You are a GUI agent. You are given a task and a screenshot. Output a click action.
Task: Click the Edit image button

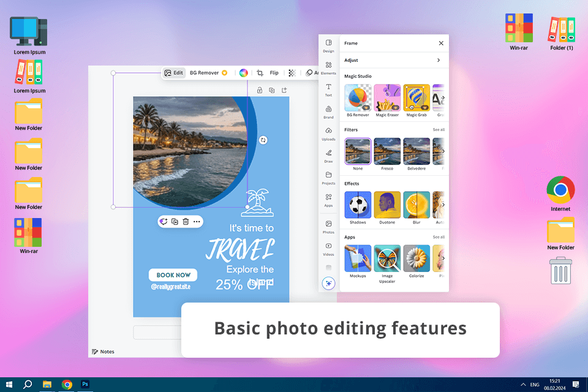point(173,73)
